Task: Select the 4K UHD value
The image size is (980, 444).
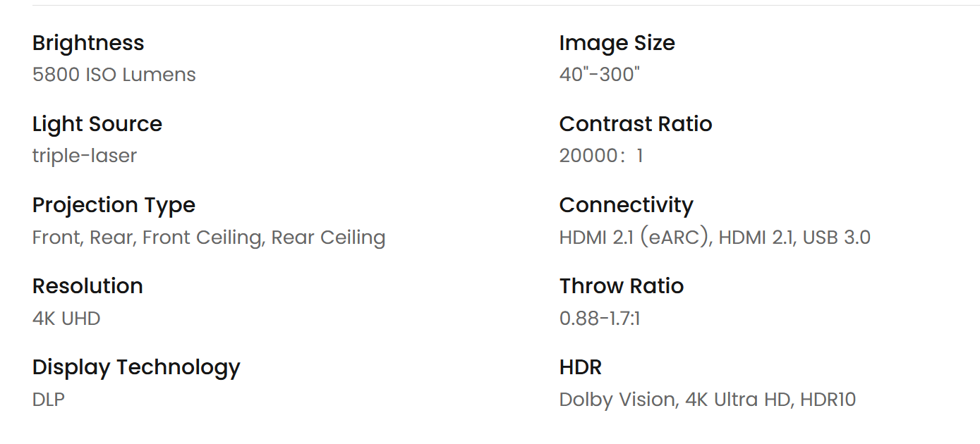Action: 66,319
